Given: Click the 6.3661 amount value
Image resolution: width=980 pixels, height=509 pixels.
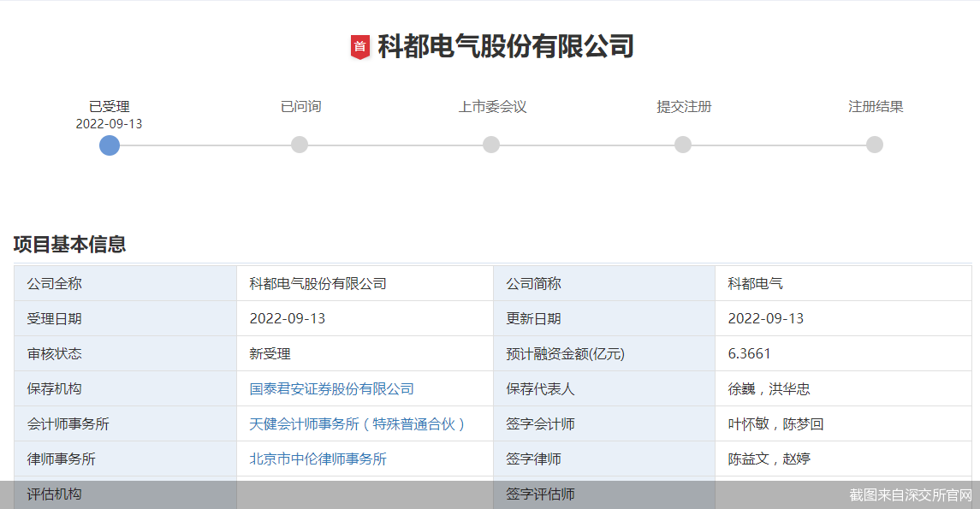Looking at the screenshot, I should click(750, 353).
